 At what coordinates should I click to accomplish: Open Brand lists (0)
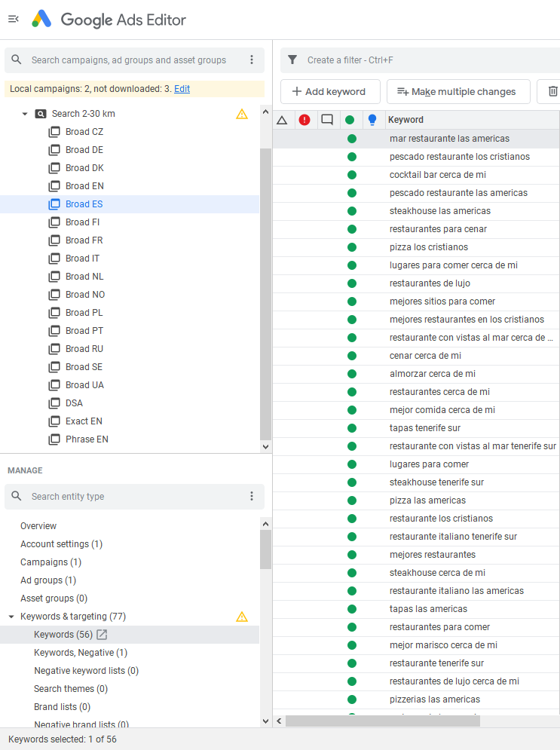[x=62, y=707]
